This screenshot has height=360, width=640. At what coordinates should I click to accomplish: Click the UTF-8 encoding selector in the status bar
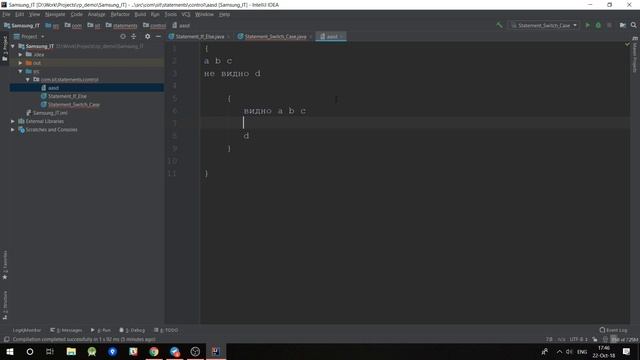click(578, 340)
